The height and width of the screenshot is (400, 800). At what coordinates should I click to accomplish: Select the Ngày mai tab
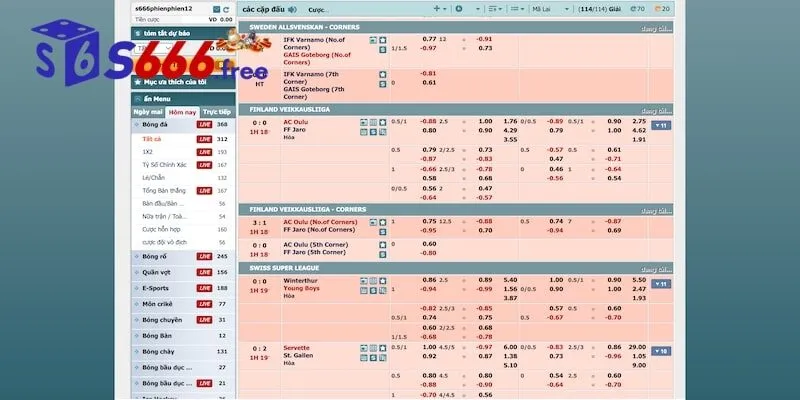point(148,112)
